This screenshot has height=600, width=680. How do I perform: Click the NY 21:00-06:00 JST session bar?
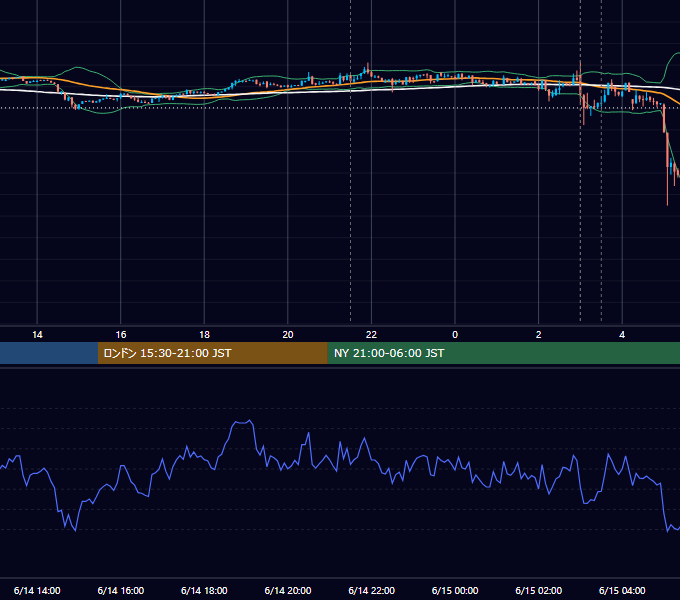pos(503,353)
